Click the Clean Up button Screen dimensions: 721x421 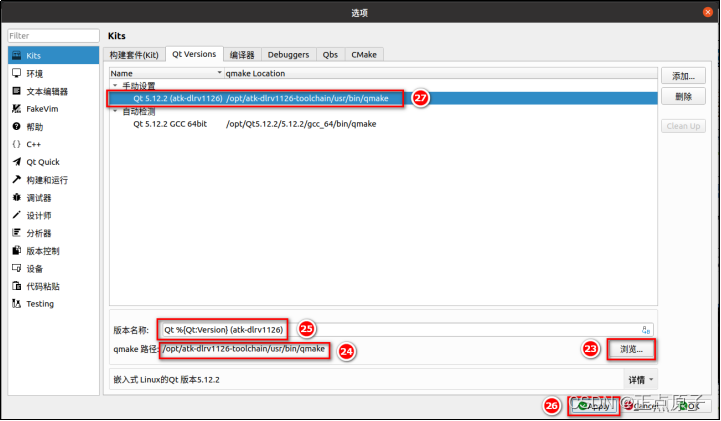tap(683, 126)
